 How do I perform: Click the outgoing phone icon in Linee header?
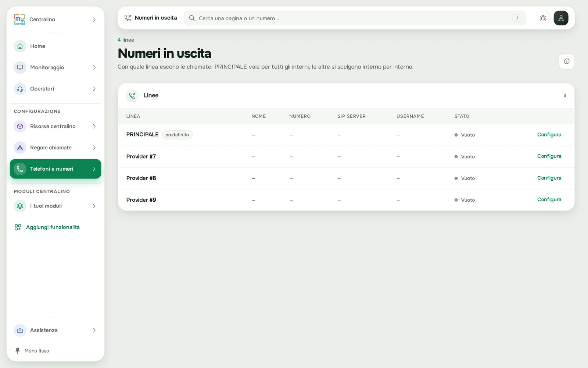coord(132,96)
